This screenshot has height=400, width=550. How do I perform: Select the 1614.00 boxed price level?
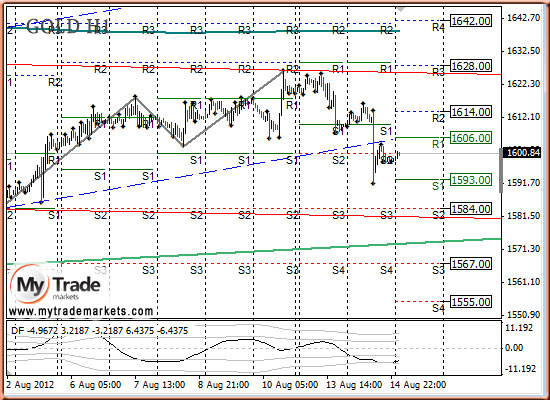[x=471, y=112]
